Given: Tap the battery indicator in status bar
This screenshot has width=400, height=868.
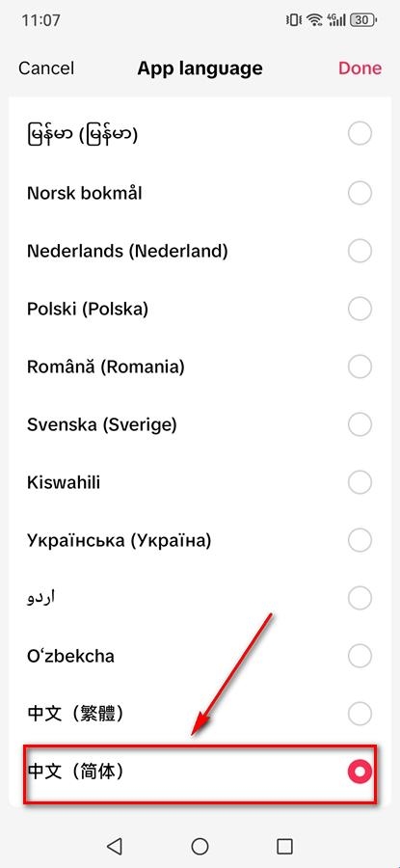Looking at the screenshot, I should [x=365, y=20].
